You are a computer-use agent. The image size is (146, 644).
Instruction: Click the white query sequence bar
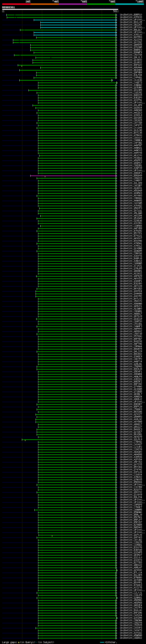point(60,9)
